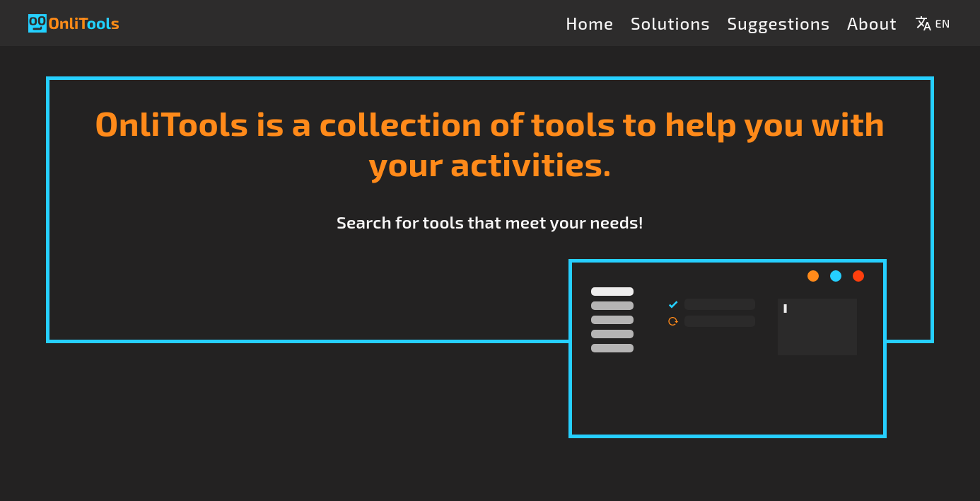Image resolution: width=980 pixels, height=501 pixels.
Task: Click the blue checkmark icon in illustration
Action: [x=673, y=304]
